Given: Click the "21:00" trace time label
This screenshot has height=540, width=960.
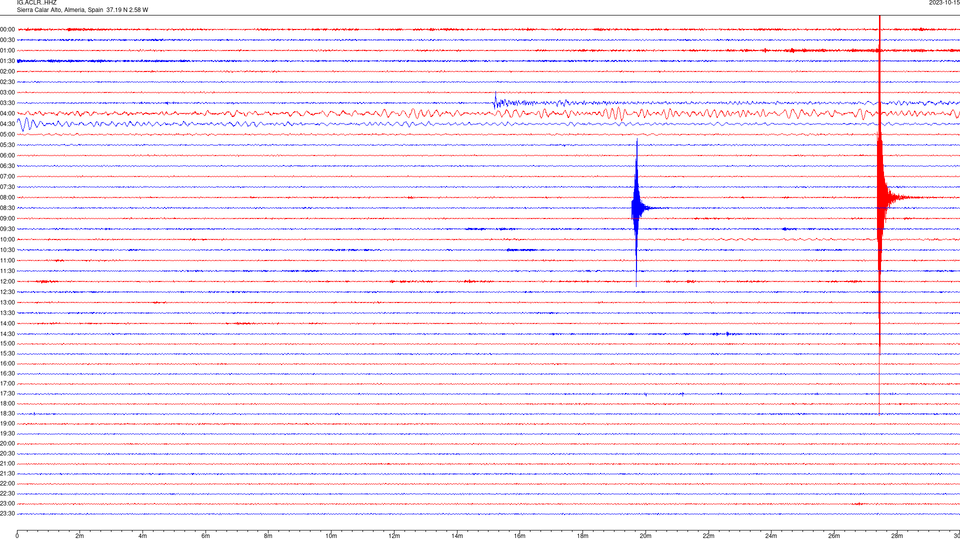Looking at the screenshot, I should [8, 463].
